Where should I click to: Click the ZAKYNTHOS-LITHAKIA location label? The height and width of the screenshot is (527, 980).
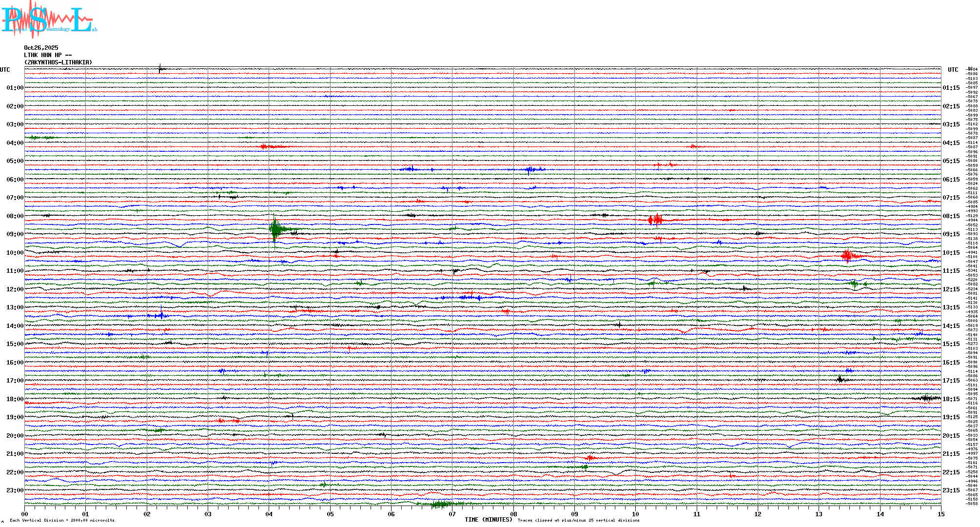[58, 62]
